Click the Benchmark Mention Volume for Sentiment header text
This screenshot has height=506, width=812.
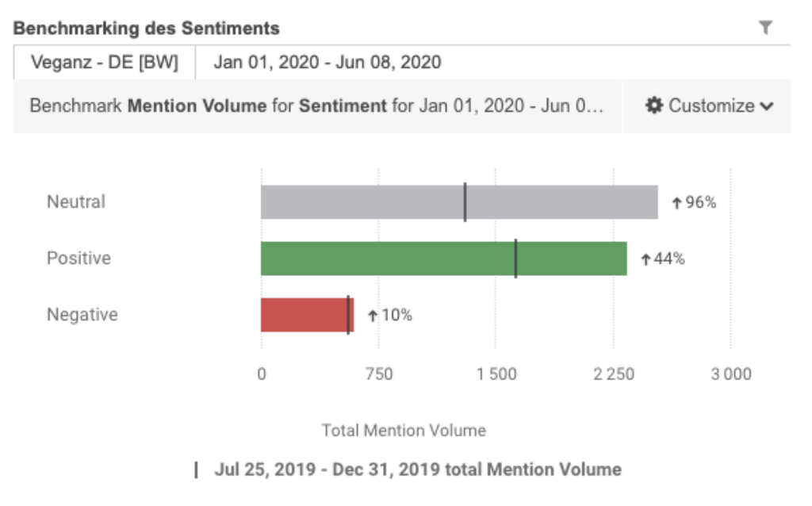pos(316,105)
